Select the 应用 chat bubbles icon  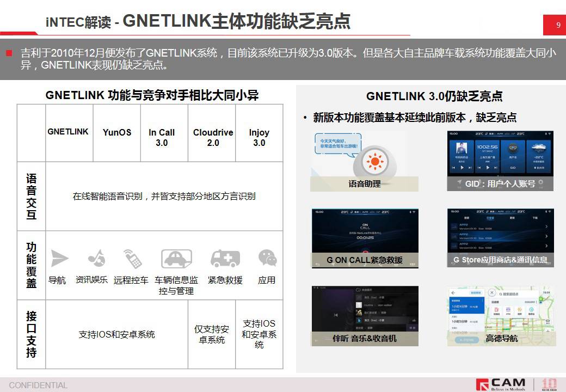click(267, 258)
